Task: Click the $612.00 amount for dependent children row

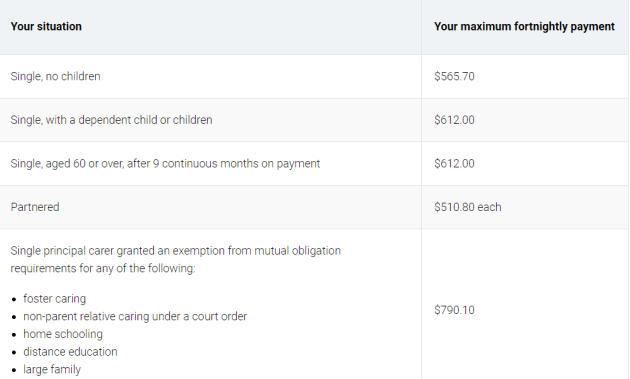Action: [454, 120]
